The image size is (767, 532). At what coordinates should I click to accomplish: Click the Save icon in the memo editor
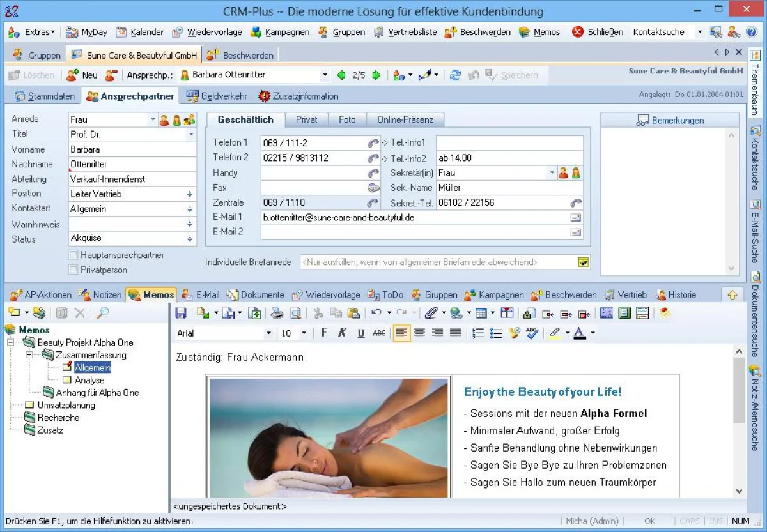click(181, 313)
